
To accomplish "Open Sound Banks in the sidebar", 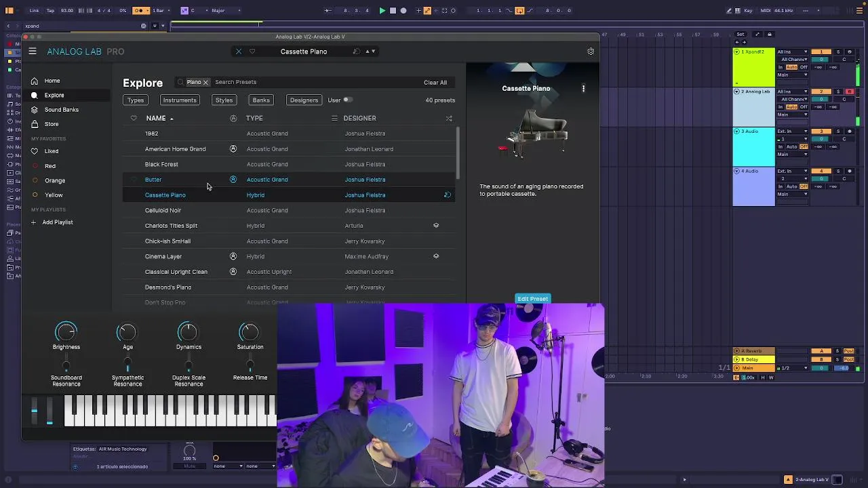I will [62, 110].
